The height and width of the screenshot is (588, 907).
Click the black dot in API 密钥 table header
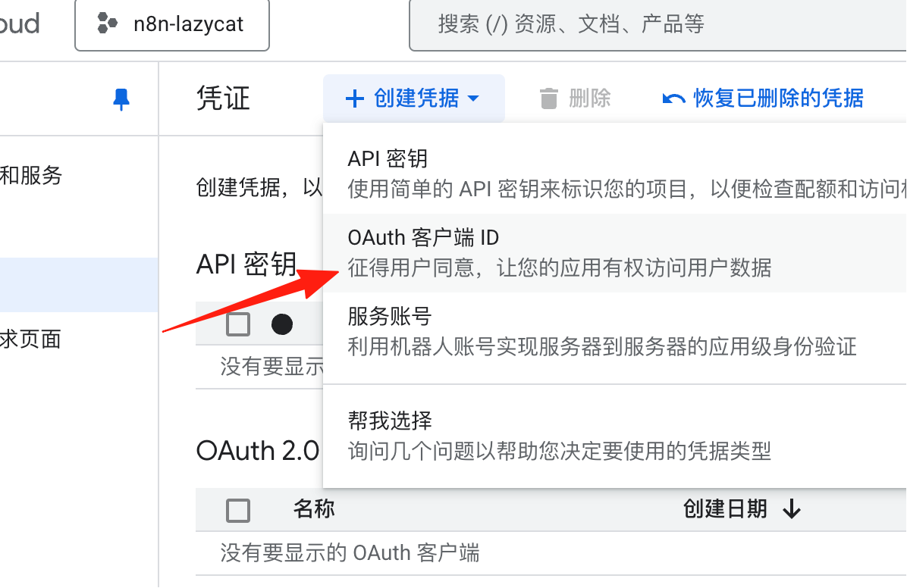coord(281,324)
